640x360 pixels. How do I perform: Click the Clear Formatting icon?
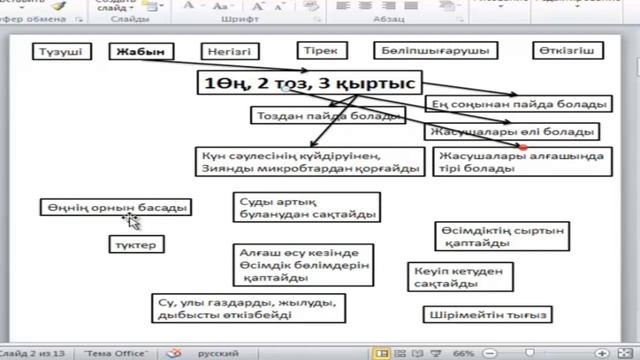tap(311, 6)
